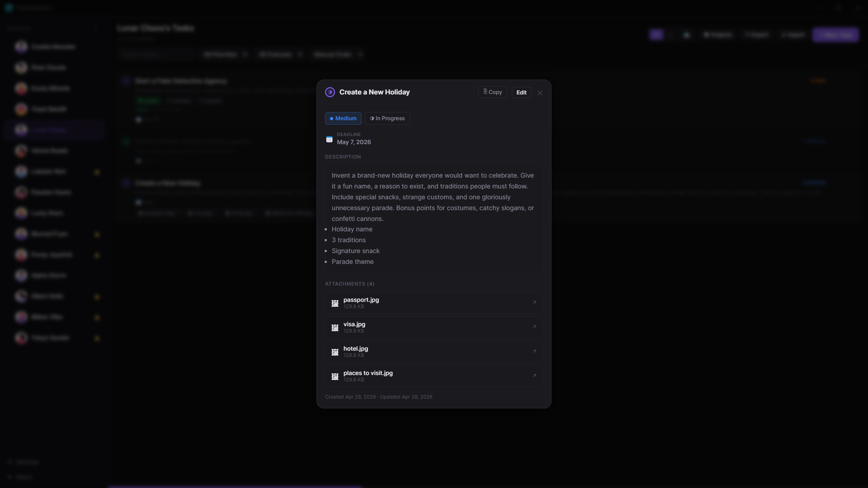Select the May 7, 2026 deadline date
This screenshot has width=868, height=488.
coord(354,142)
